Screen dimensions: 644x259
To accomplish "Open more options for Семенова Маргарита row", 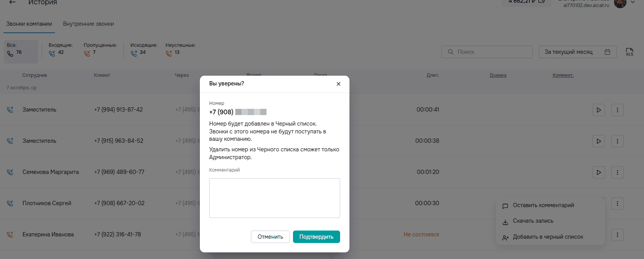I will (x=618, y=172).
